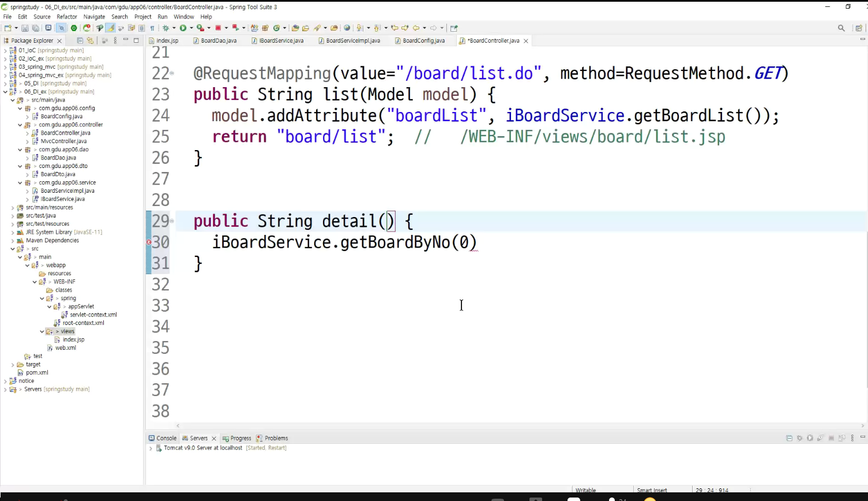Viewport: 868px width, 501px height.
Task: Select servlet-context.xml in the tree
Action: 93,315
